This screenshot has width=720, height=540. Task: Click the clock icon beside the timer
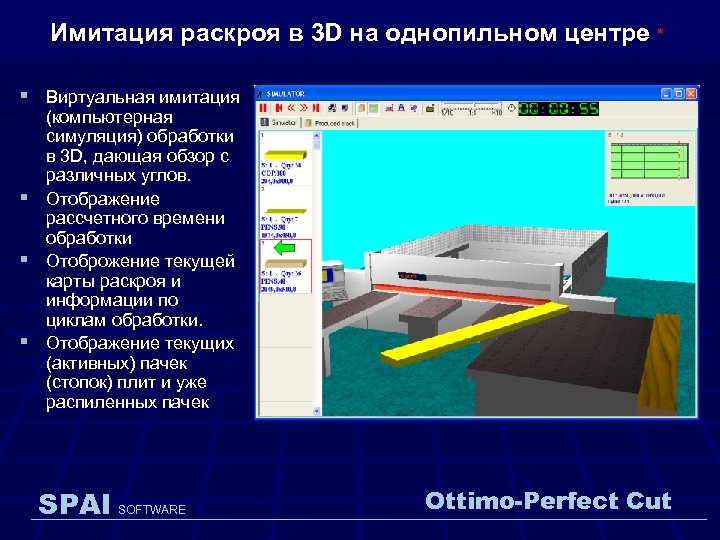coord(512,108)
